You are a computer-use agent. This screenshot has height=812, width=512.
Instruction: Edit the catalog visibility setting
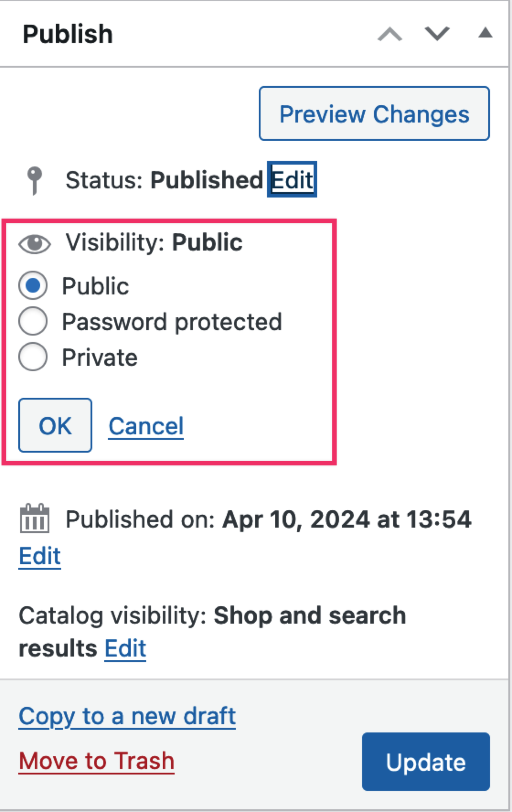125,648
